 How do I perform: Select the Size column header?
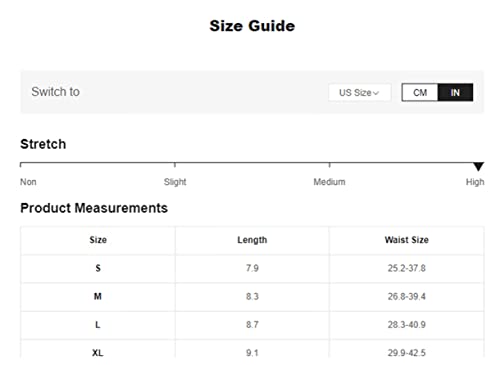98,240
